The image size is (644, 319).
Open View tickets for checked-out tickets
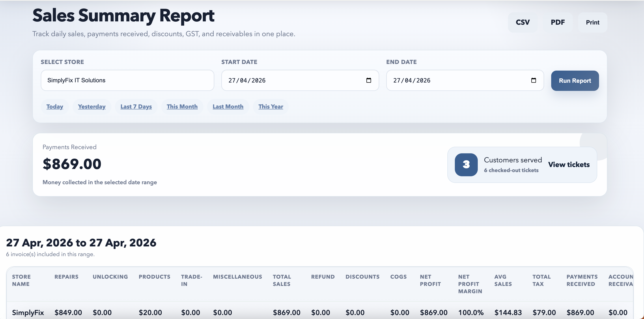click(x=569, y=164)
